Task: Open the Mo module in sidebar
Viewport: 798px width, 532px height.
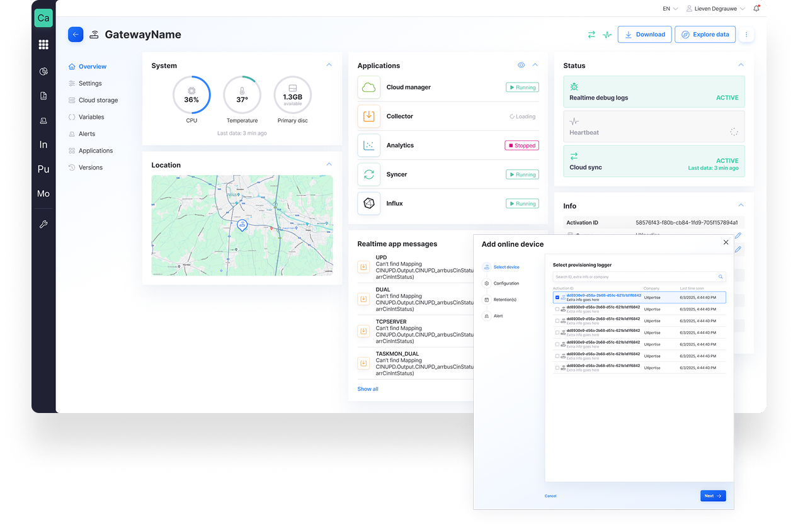Action: click(43, 193)
